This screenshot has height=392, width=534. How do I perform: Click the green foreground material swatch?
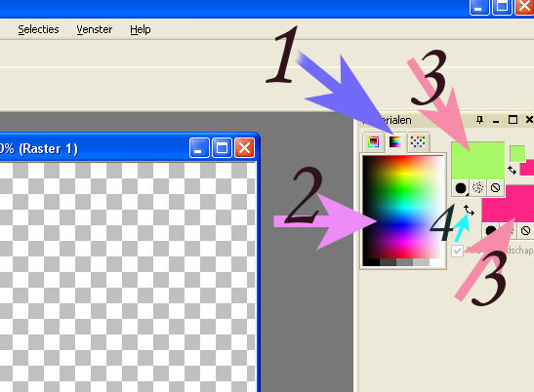pos(477,160)
